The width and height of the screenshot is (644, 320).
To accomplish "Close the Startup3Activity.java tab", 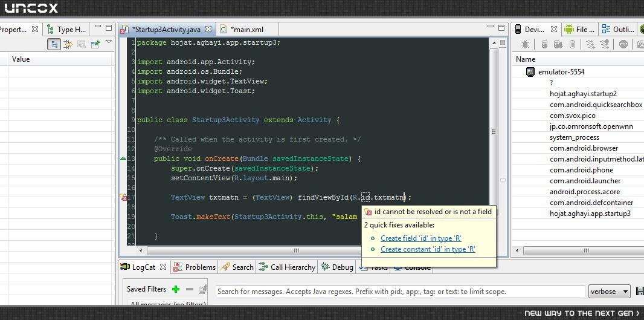I will pos(208,29).
